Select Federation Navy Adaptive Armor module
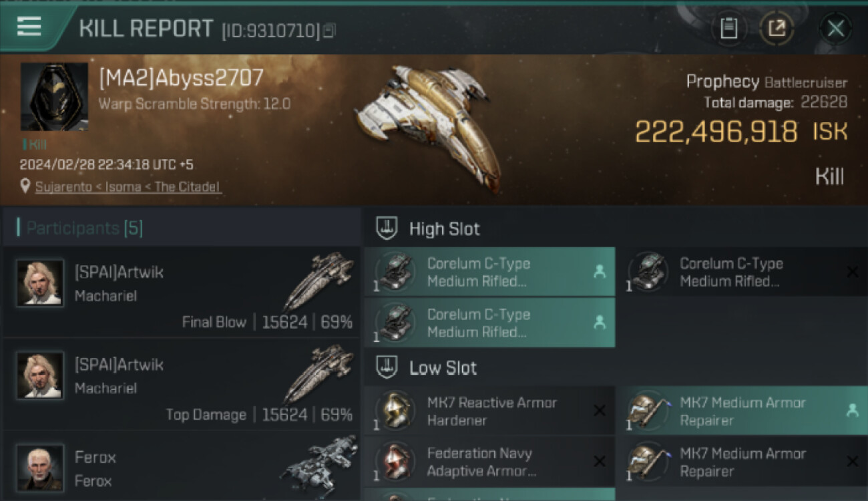This screenshot has width=868, height=501. tap(489, 462)
